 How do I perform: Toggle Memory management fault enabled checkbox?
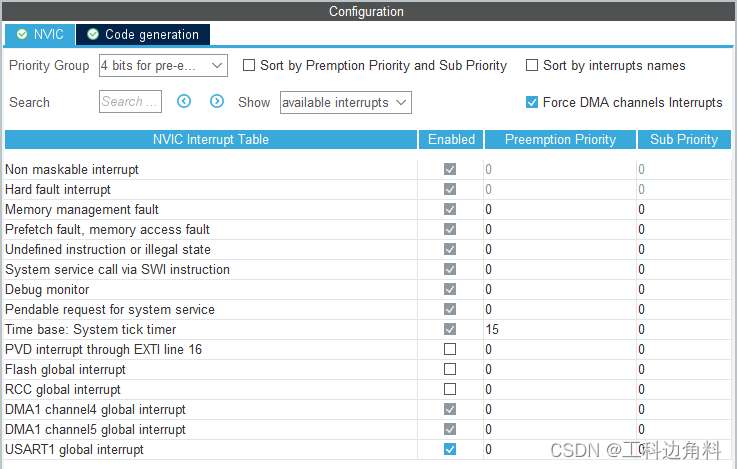pyautogui.click(x=450, y=209)
